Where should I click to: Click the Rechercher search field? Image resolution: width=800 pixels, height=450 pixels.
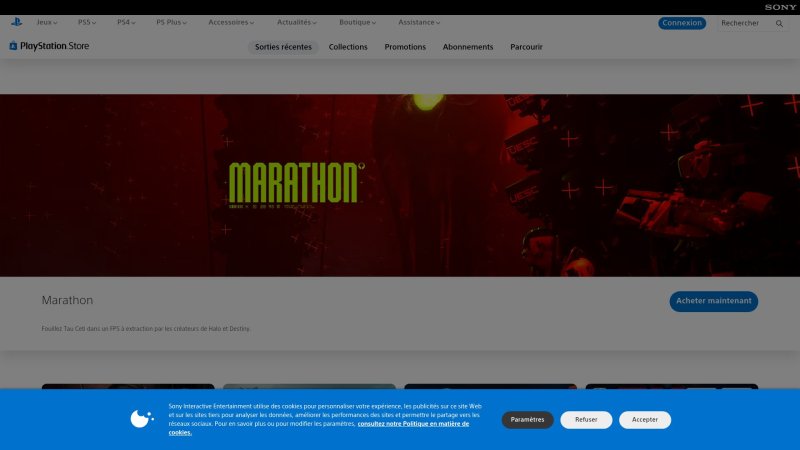coord(740,23)
